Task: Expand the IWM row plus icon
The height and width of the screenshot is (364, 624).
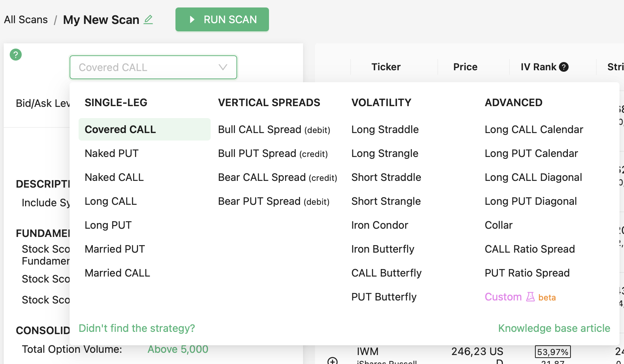Action: (x=332, y=361)
